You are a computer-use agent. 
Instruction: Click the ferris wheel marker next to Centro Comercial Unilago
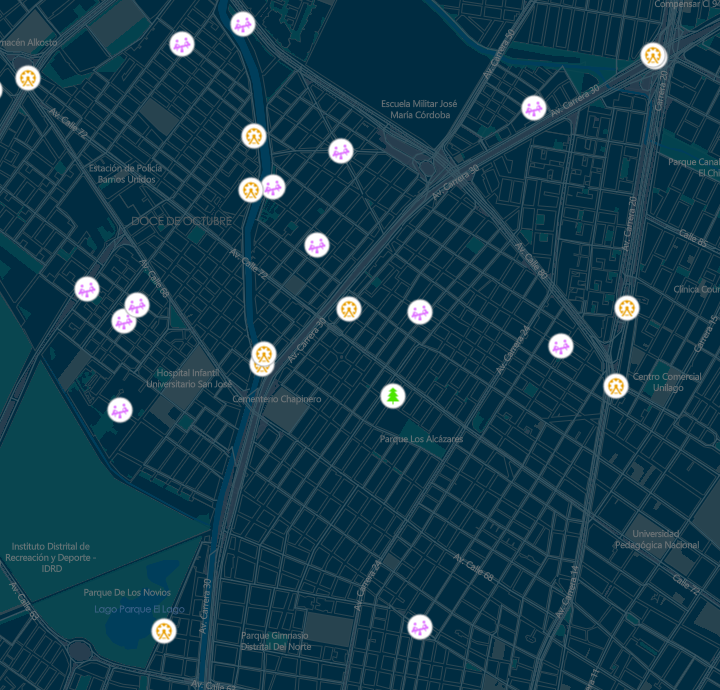point(615,385)
